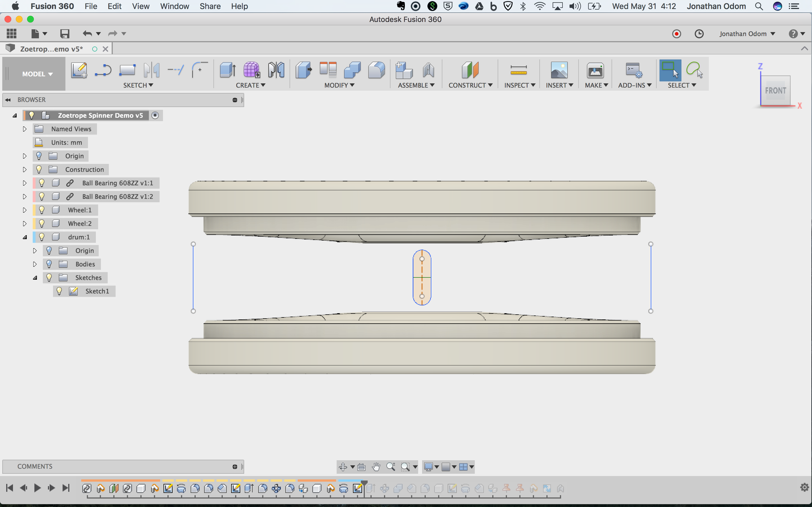The image size is (812, 507).
Task: Collapse the drum:1 component tree
Action: coord(25,237)
